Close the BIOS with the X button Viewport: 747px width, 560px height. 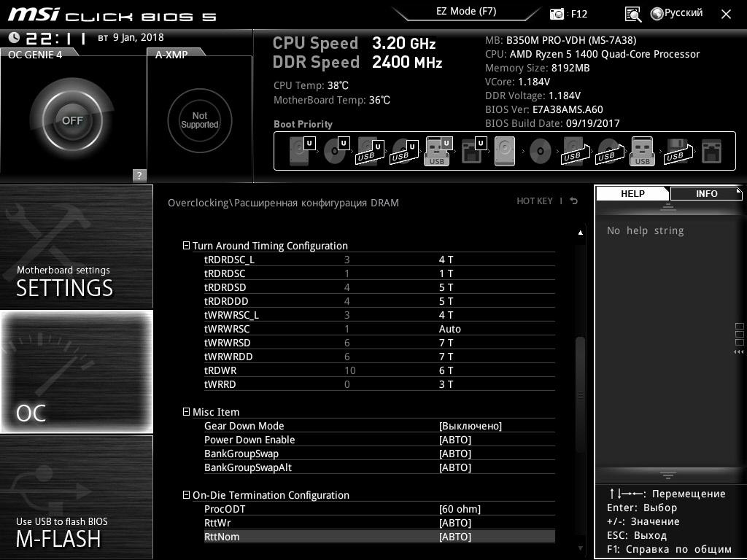[x=726, y=14]
